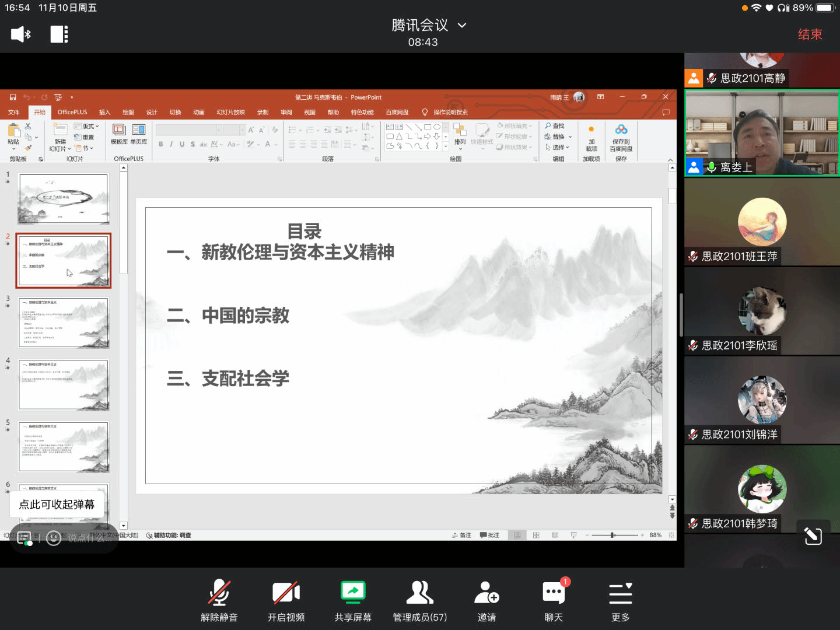This screenshot has width=840, height=630.
Task: Switch to the 插入 Insert ribbon tab
Action: pos(104,112)
